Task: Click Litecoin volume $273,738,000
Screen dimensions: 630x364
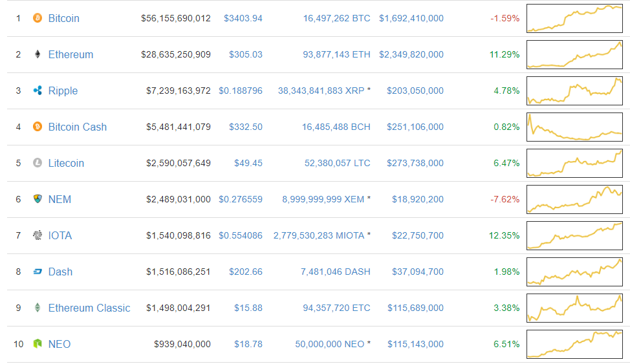Action: click(415, 163)
